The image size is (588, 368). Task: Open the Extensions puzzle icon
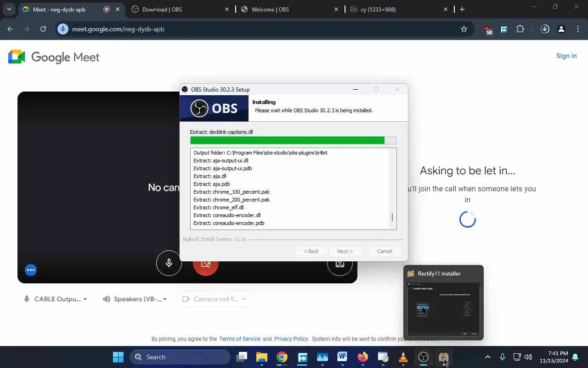tap(520, 29)
